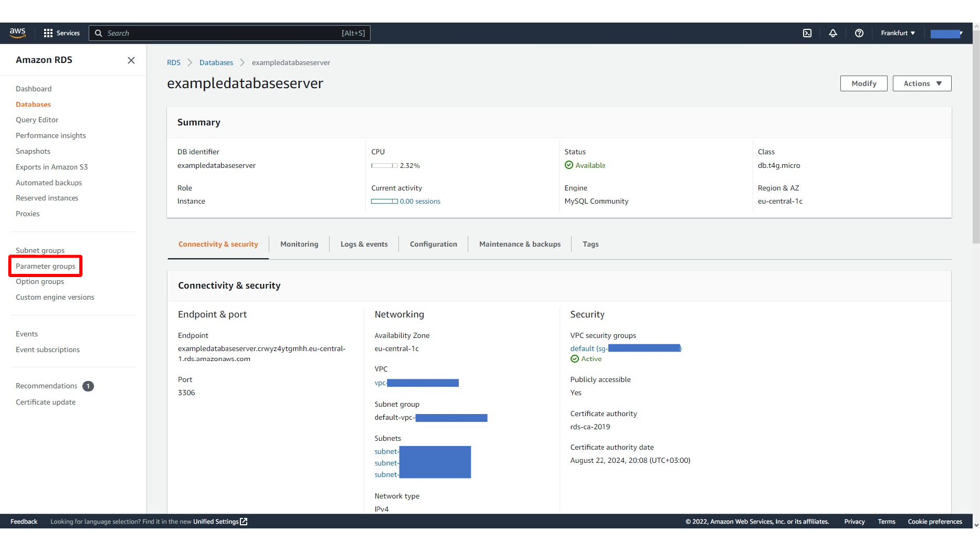Open the Privacy footer link
980x551 pixels.
tap(855, 522)
